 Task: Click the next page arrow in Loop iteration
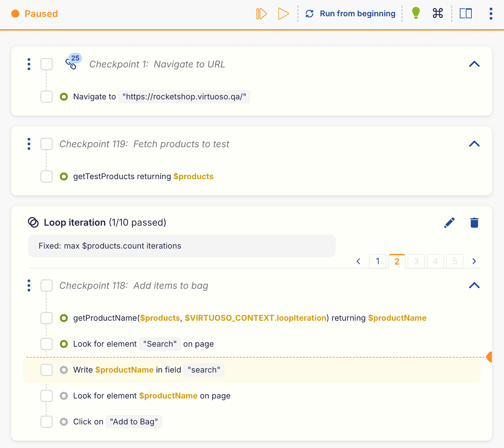point(474,261)
